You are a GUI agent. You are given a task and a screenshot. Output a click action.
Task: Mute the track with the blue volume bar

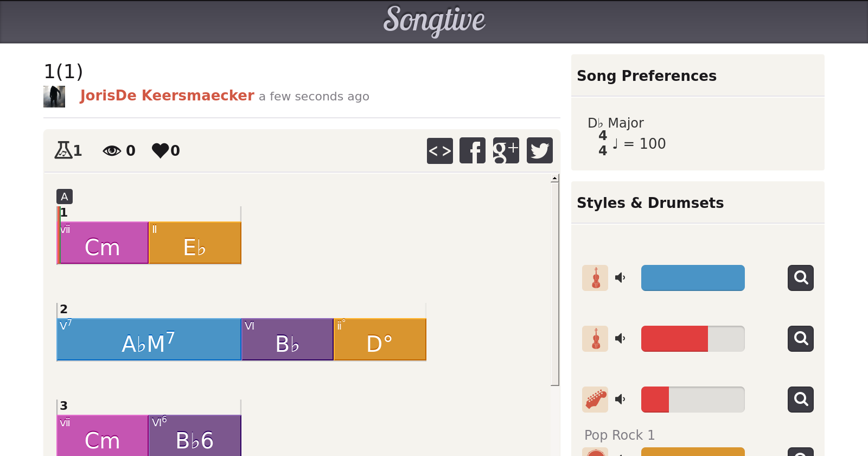pyautogui.click(x=620, y=278)
